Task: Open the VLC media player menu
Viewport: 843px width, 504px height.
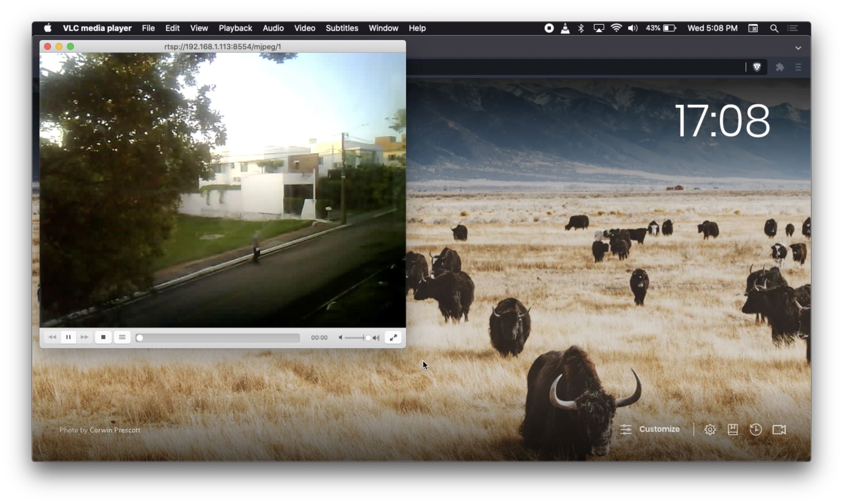Action: (97, 28)
